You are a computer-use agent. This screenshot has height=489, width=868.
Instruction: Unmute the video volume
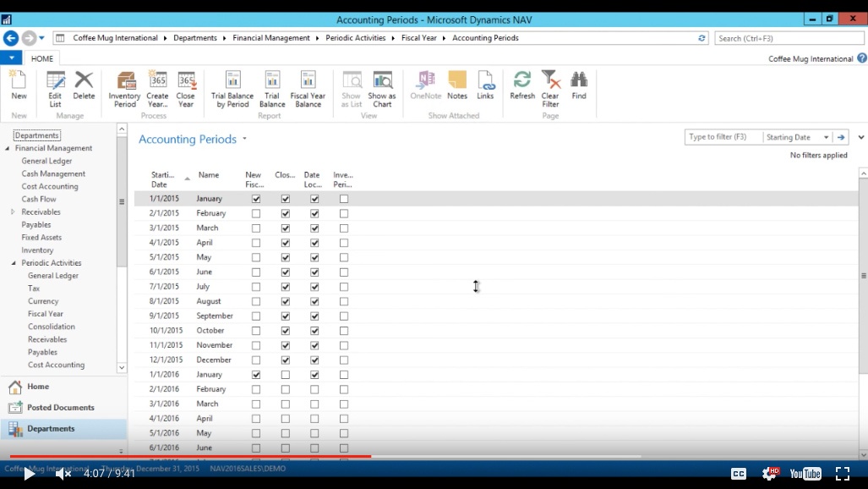(x=63, y=474)
